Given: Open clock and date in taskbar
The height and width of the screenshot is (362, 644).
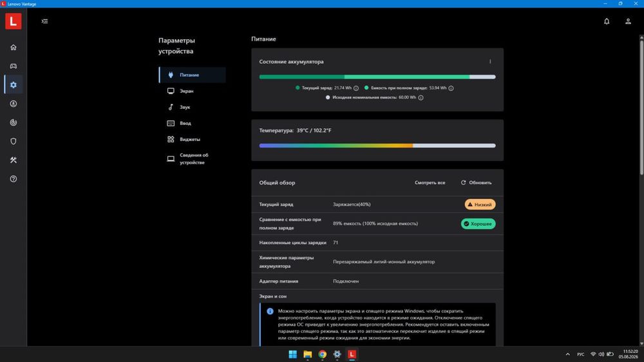Looking at the screenshot, I should [x=629, y=354].
